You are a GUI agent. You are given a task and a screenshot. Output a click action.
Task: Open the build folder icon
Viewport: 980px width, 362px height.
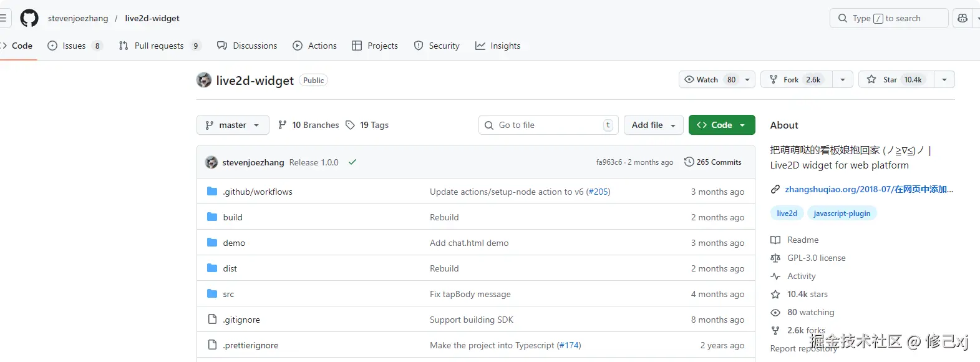pos(212,217)
